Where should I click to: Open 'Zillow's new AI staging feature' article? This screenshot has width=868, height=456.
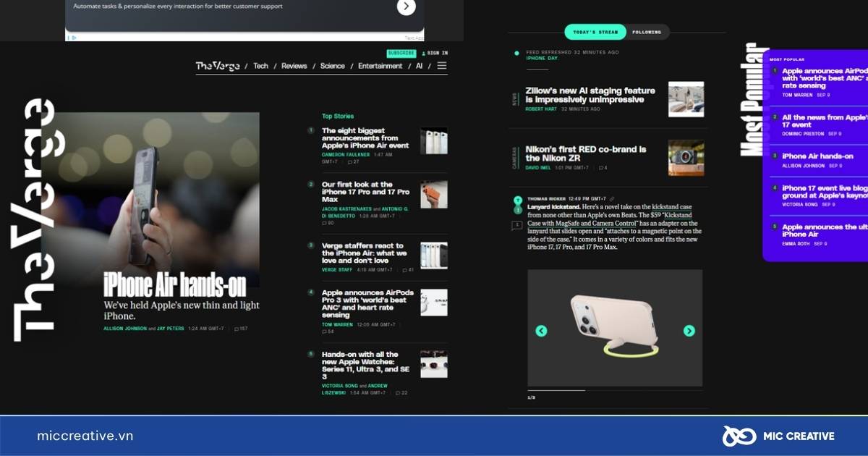point(590,95)
